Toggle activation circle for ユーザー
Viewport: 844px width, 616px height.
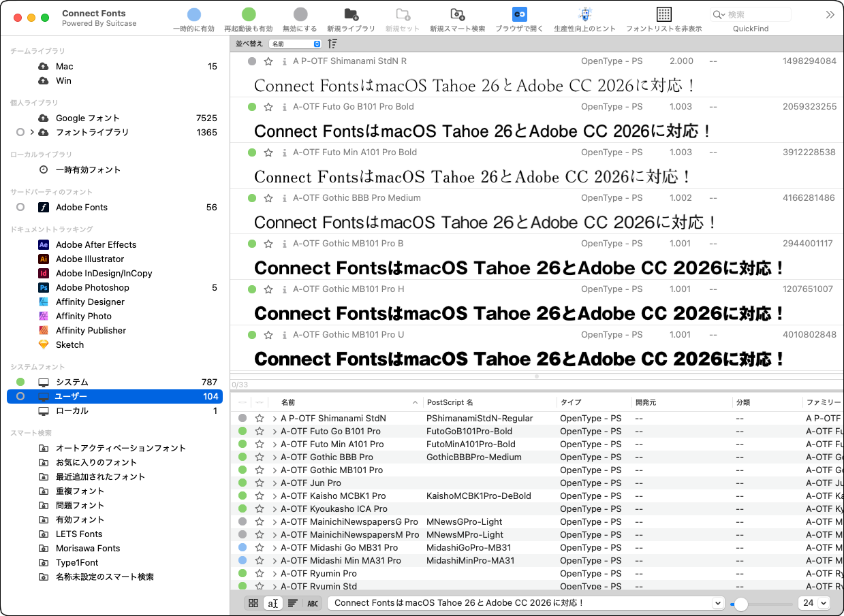[x=20, y=396]
